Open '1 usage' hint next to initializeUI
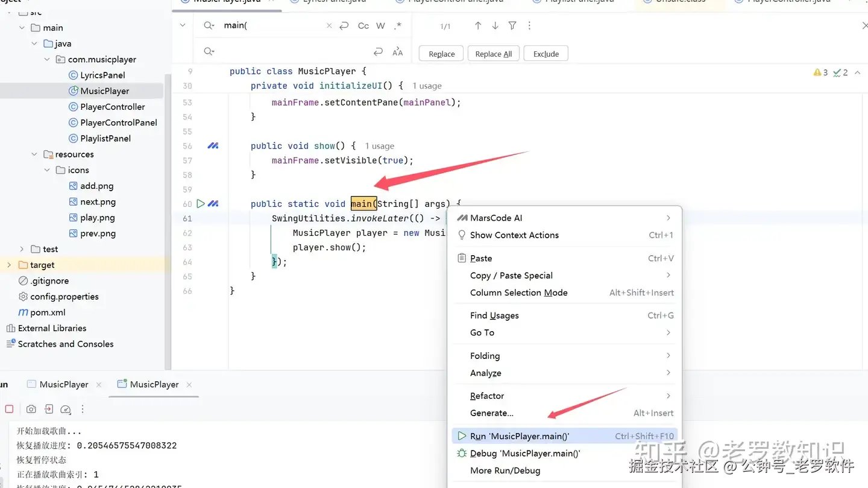The image size is (868, 488). click(427, 86)
